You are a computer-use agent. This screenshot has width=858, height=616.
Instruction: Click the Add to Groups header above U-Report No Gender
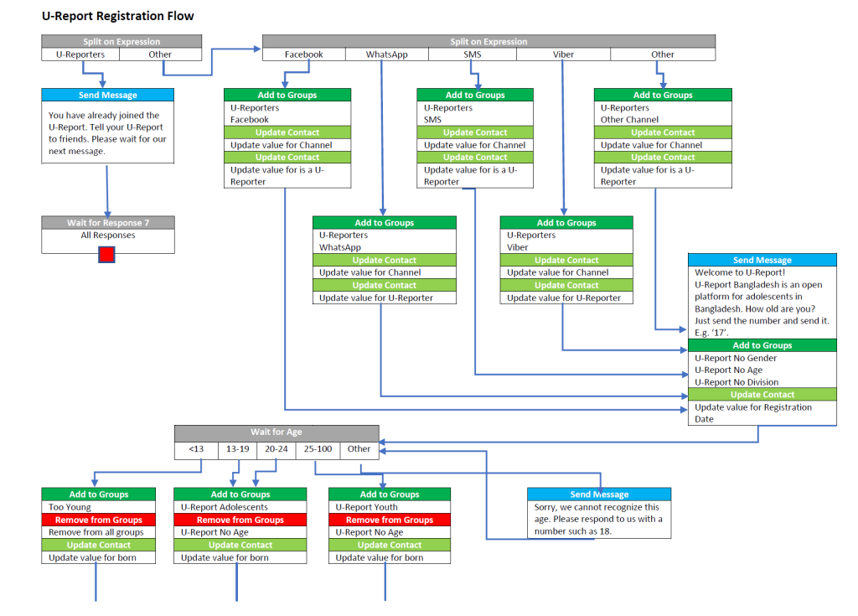(x=762, y=345)
